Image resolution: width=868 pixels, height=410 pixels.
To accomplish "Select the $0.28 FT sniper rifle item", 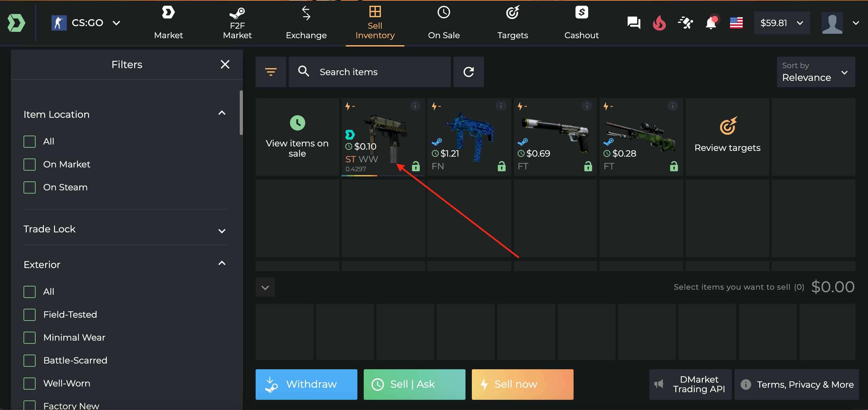I will click(x=641, y=137).
